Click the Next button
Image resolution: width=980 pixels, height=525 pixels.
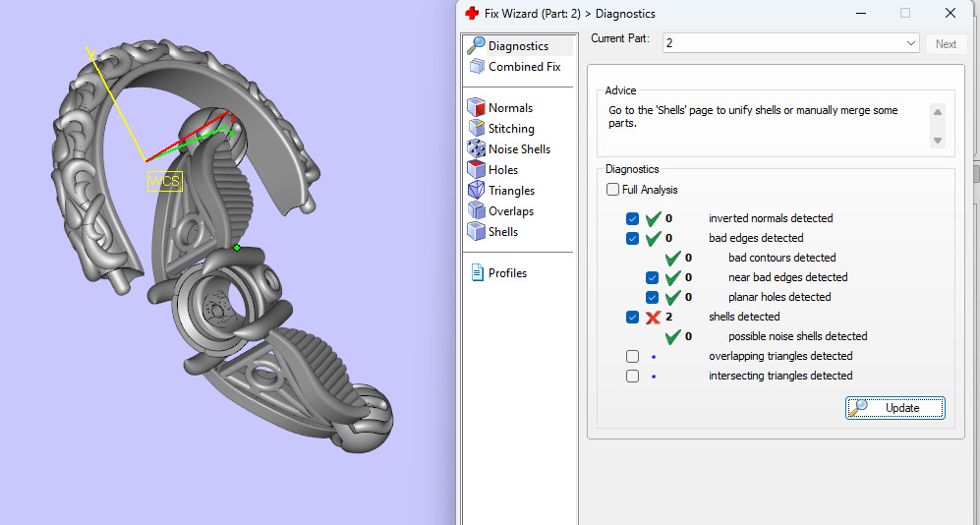pos(946,43)
